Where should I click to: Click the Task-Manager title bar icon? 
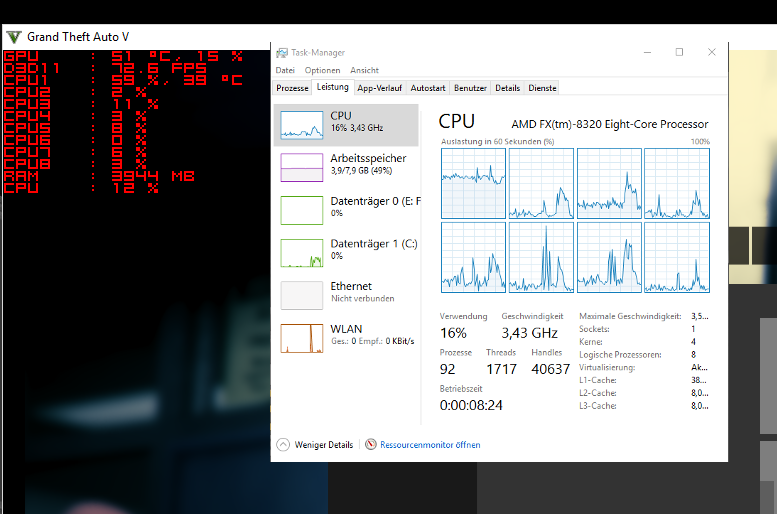pyautogui.click(x=282, y=53)
